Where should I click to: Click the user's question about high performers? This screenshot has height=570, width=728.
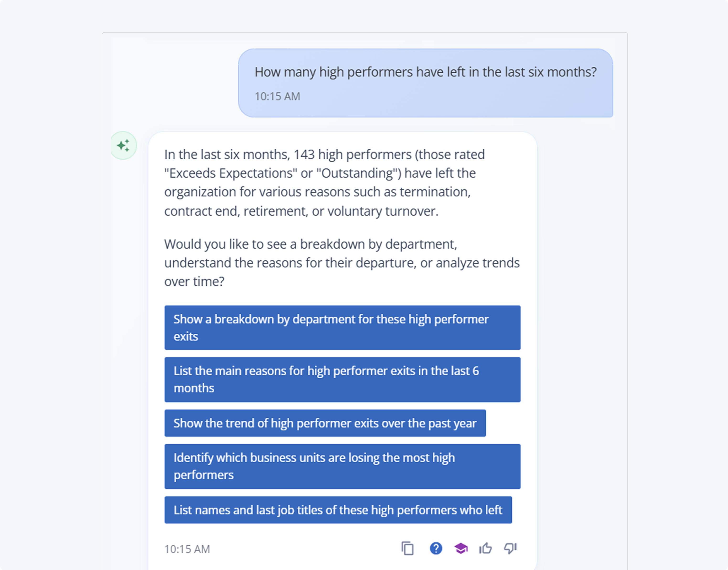(426, 72)
